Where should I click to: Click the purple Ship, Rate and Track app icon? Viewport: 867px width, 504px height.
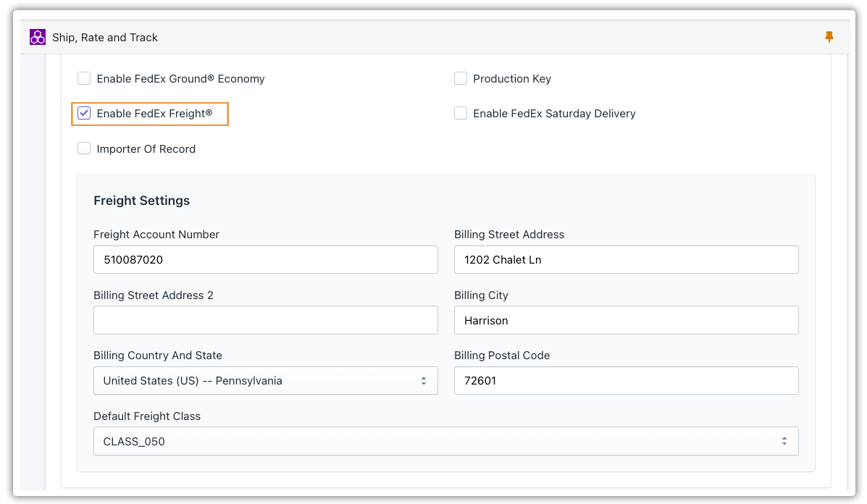click(x=38, y=37)
